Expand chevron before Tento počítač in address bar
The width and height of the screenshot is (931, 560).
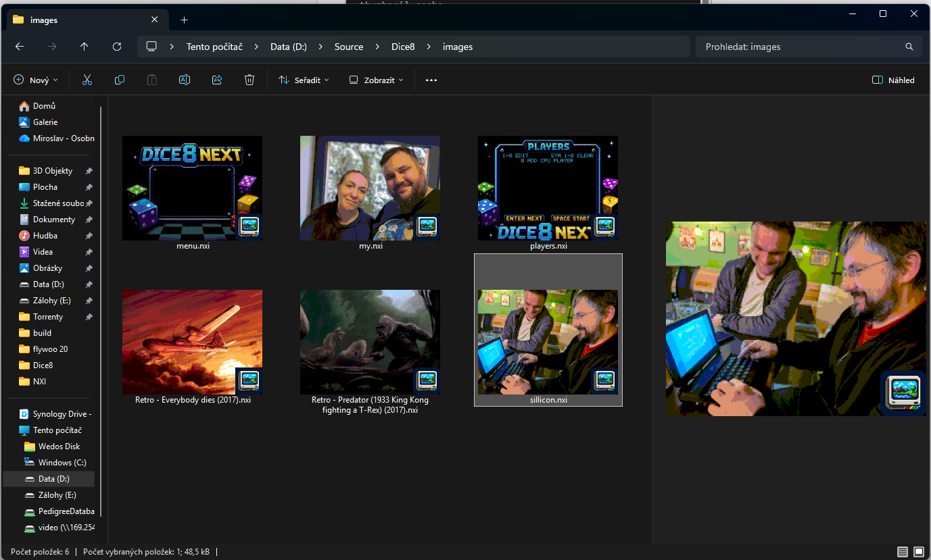click(x=172, y=47)
